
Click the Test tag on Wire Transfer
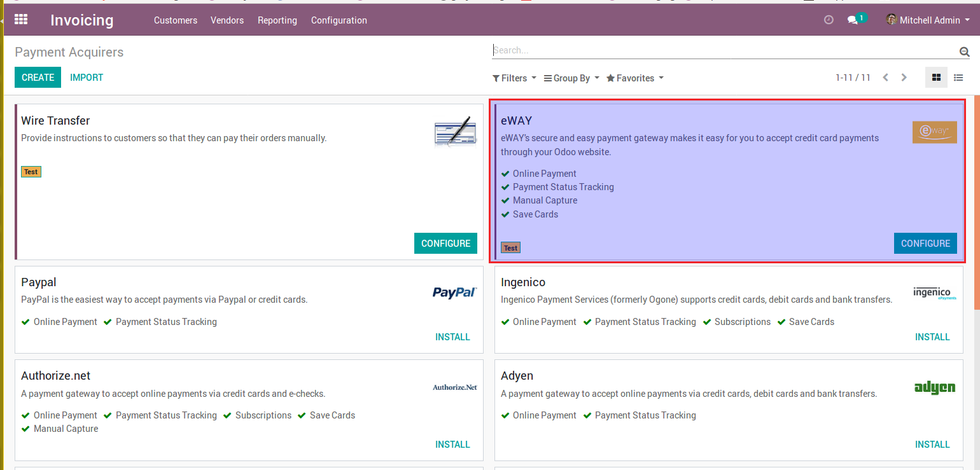[x=31, y=172]
